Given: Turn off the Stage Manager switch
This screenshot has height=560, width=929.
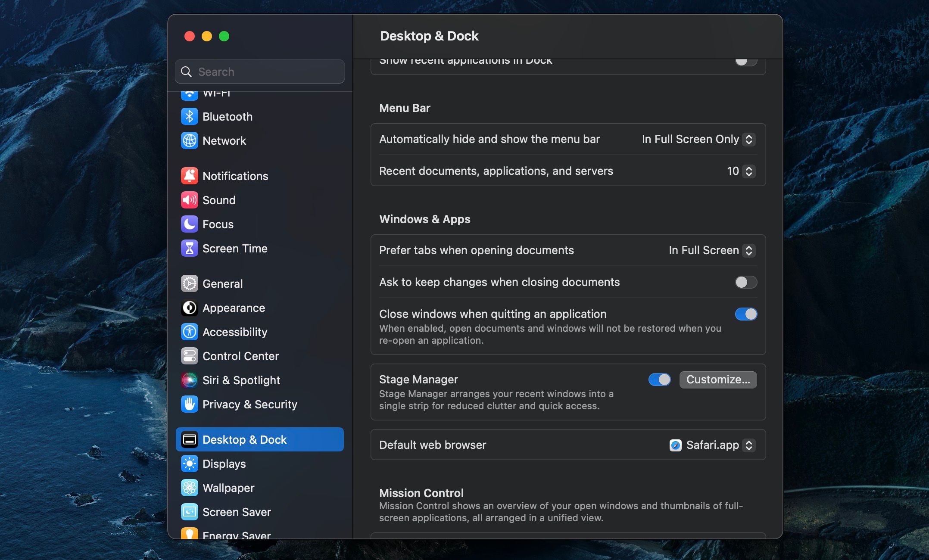Looking at the screenshot, I should (659, 380).
